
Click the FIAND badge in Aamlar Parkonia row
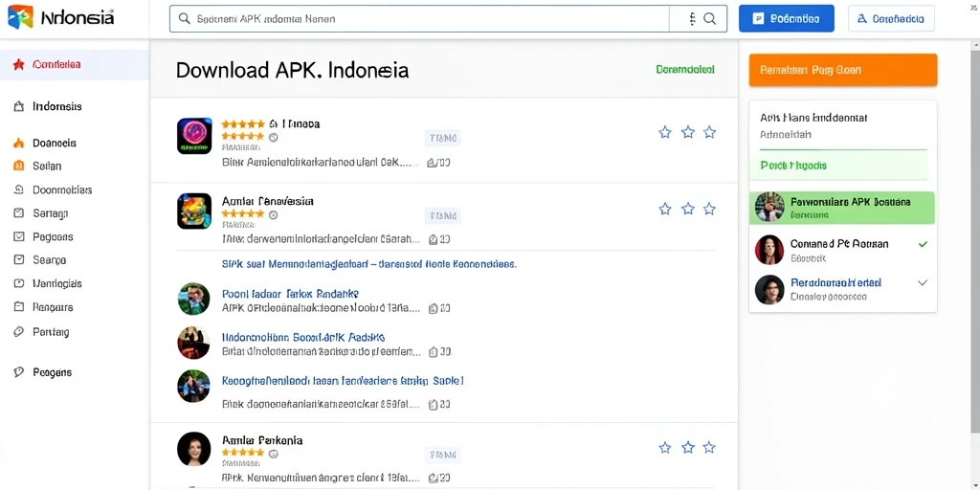(442, 455)
